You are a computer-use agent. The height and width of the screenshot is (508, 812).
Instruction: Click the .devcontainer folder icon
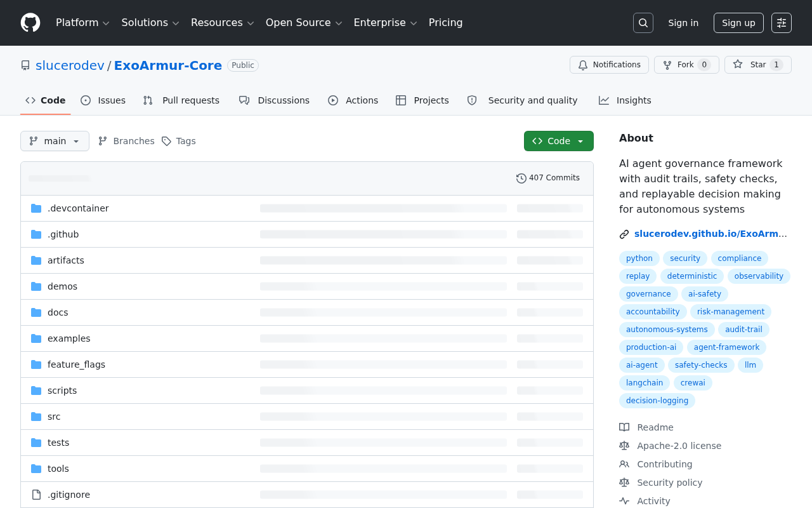coord(36,208)
